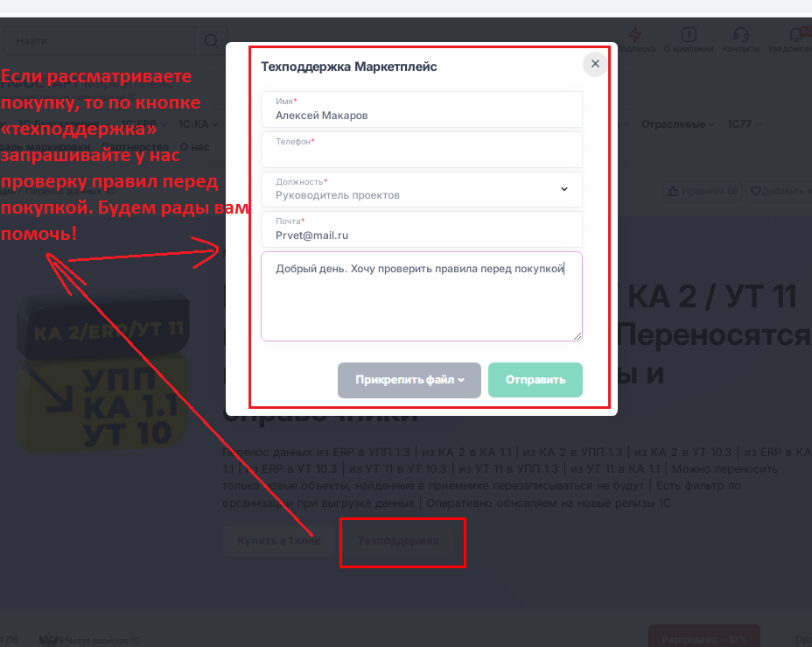Open the Подписка lightning icon
Image resolution: width=812 pixels, height=647 pixels.
point(635,34)
